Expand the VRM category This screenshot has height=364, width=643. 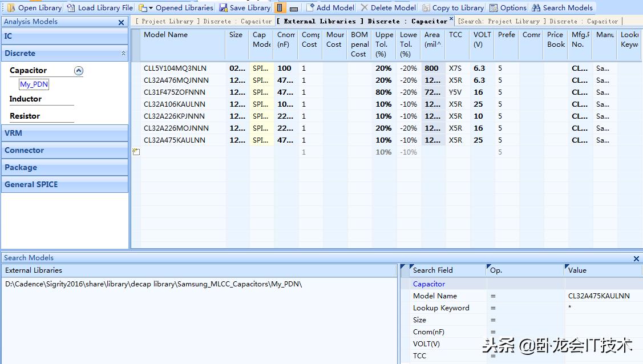point(64,133)
